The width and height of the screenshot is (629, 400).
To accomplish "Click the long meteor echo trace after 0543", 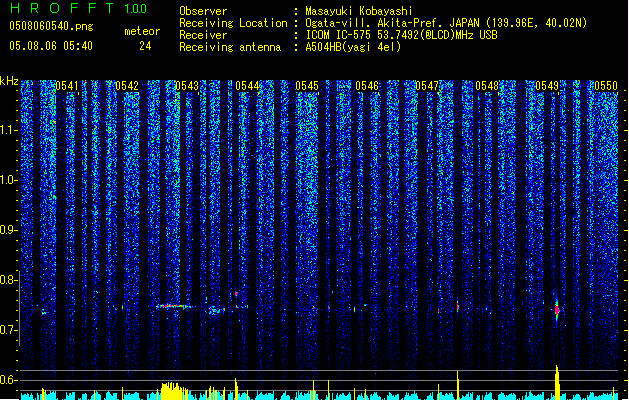I will click(x=176, y=306).
